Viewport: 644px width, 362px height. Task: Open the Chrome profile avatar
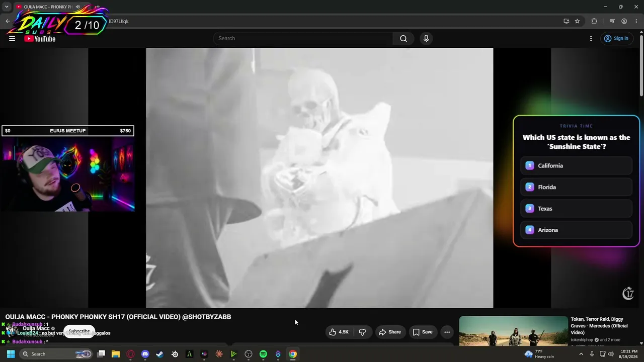coord(624,21)
